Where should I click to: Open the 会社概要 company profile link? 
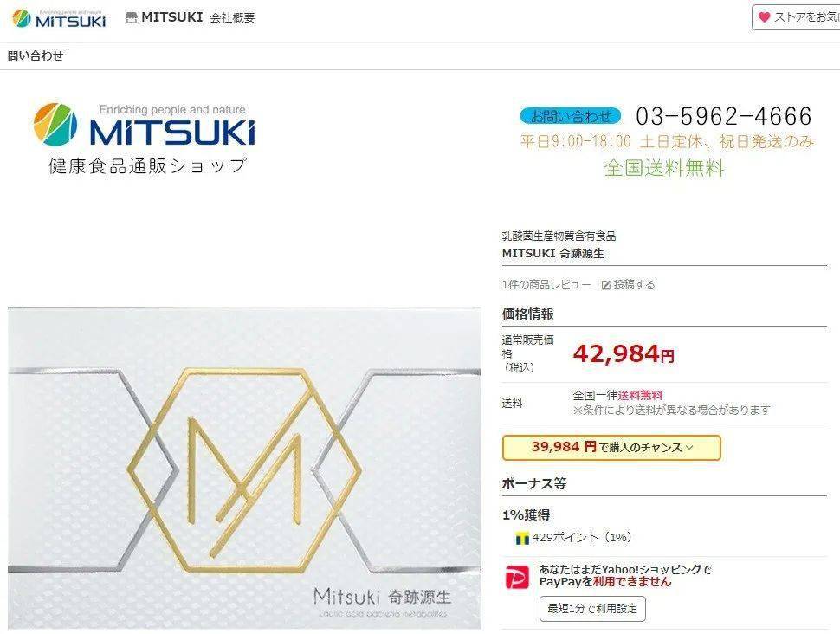pos(232,18)
